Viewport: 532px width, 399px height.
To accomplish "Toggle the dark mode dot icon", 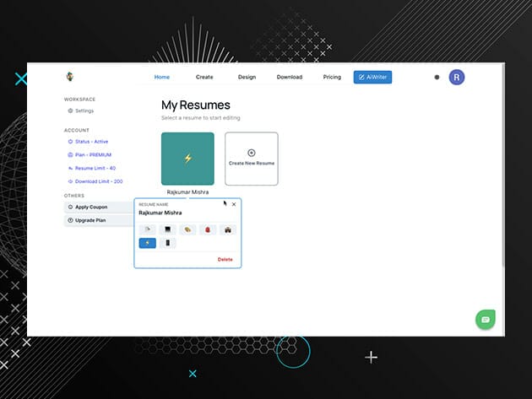I will click(437, 77).
